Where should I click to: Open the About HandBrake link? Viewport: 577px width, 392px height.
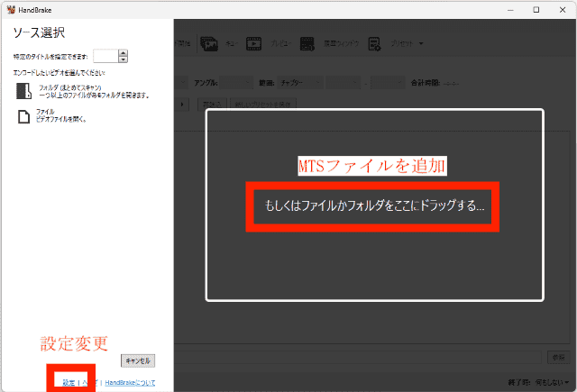[x=130, y=383]
